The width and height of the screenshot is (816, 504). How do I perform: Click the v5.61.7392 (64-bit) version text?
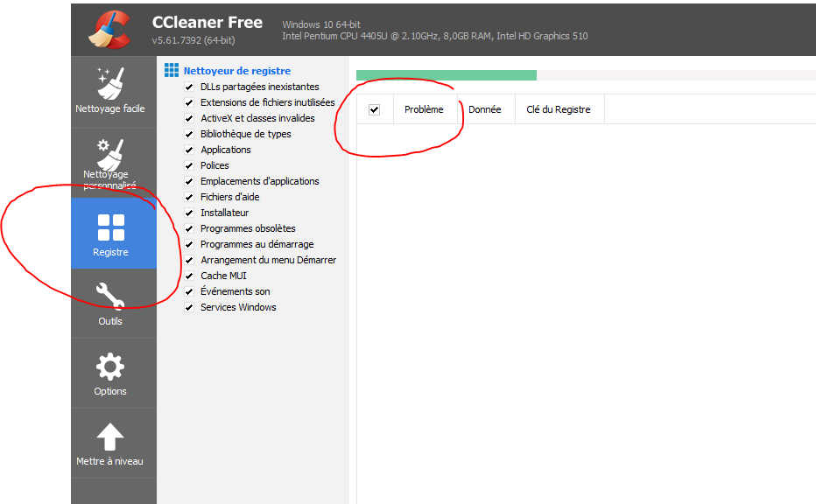click(193, 40)
